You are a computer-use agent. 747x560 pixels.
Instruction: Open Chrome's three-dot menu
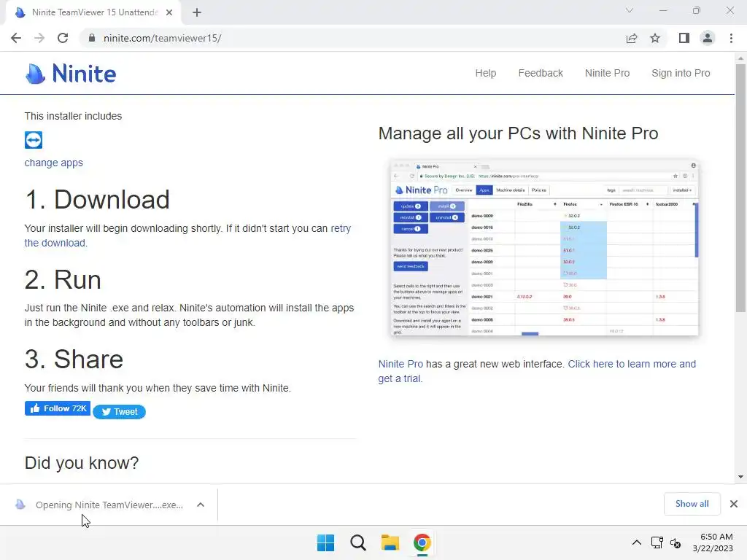pyautogui.click(x=731, y=38)
